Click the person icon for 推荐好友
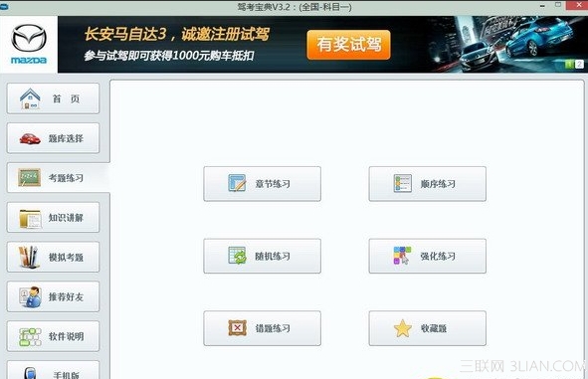 click(30, 296)
